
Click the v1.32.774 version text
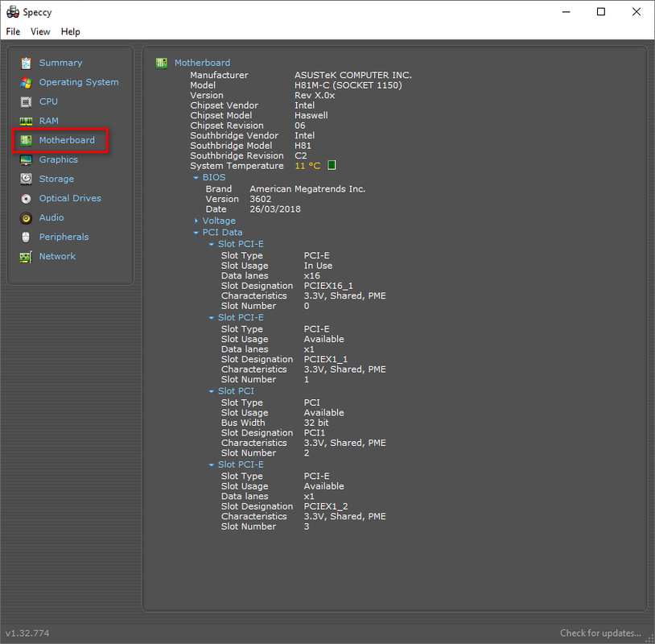(27, 634)
